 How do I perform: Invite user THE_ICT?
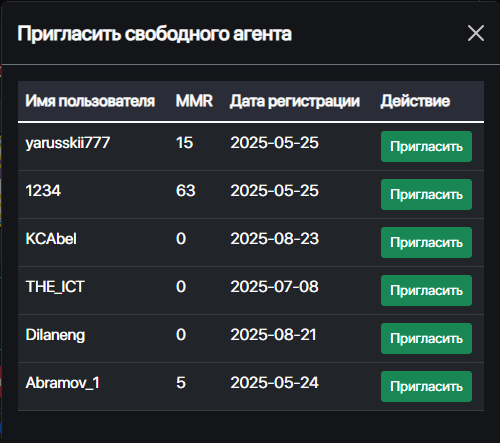click(426, 291)
